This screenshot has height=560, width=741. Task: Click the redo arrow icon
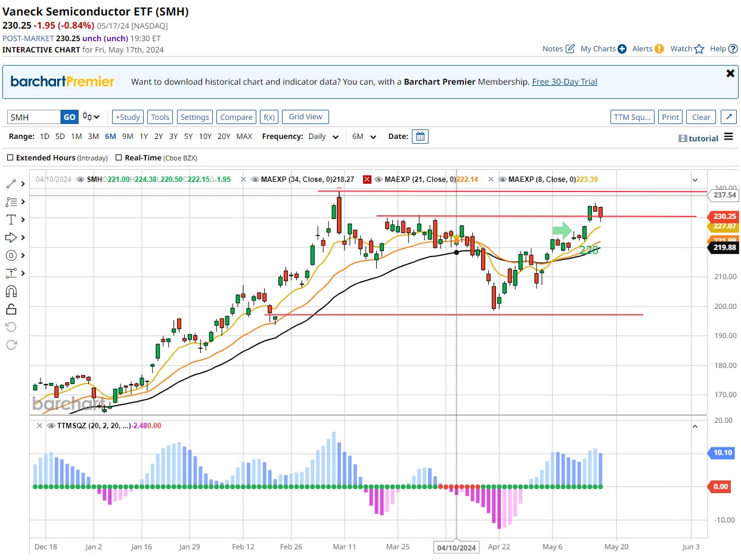click(x=11, y=345)
